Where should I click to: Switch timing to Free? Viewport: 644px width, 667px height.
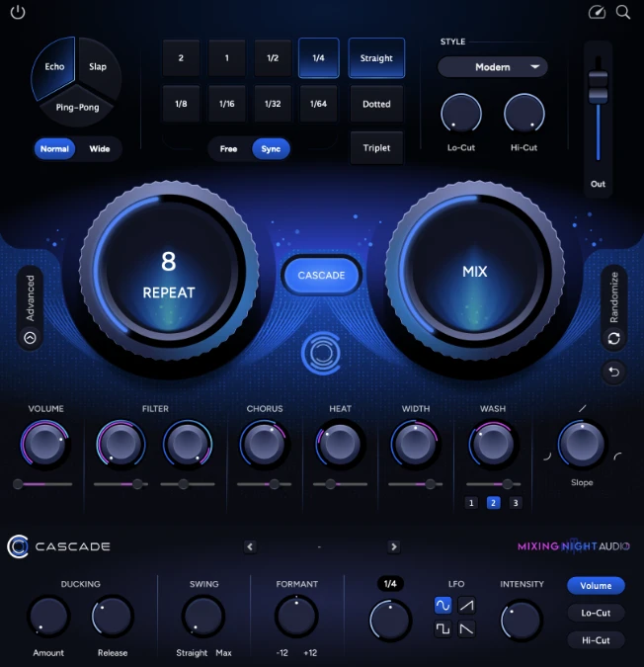228,149
